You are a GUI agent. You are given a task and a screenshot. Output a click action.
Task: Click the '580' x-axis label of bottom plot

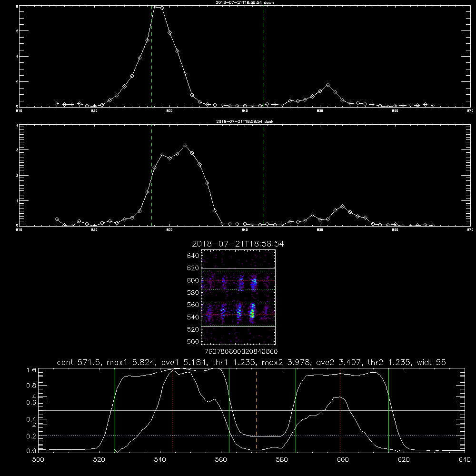tap(282, 460)
